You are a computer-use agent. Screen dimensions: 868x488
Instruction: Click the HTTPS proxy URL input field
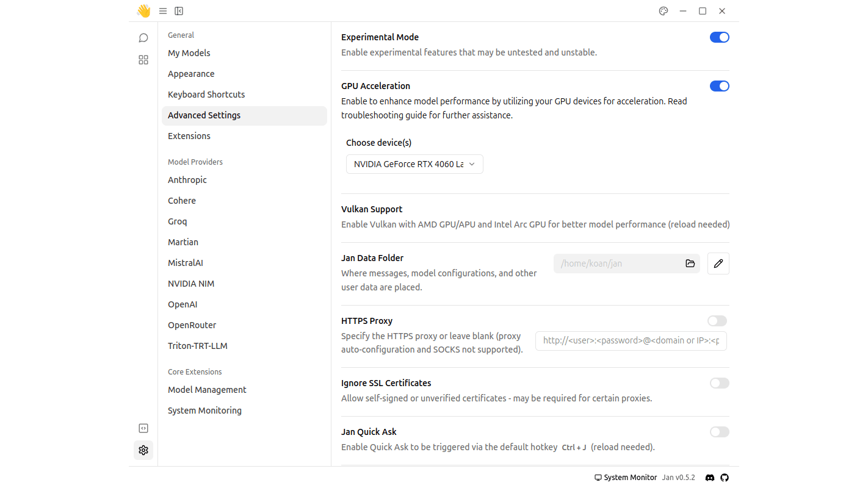point(631,340)
